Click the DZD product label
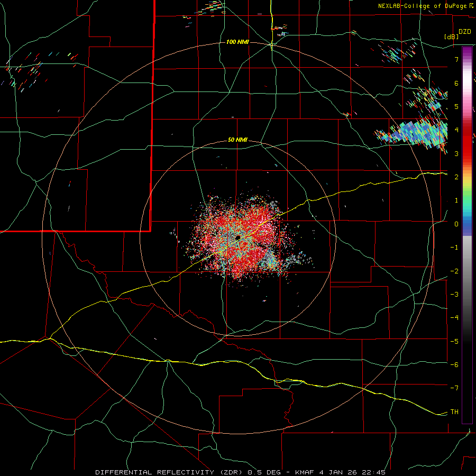The height and width of the screenshot is (476, 476). pyautogui.click(x=465, y=32)
